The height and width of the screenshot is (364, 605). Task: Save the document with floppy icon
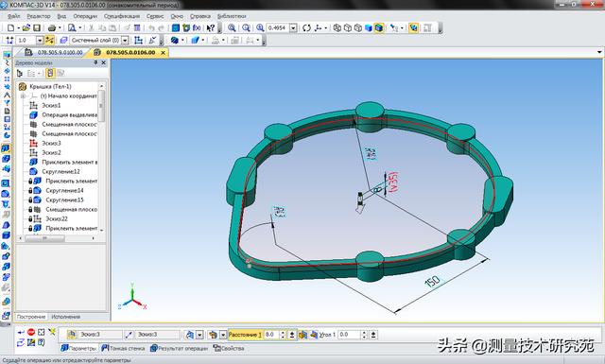pos(37,27)
